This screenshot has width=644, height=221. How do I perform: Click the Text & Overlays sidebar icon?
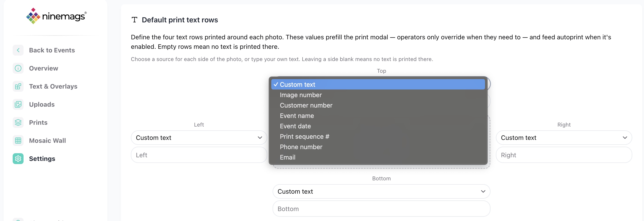tap(18, 86)
